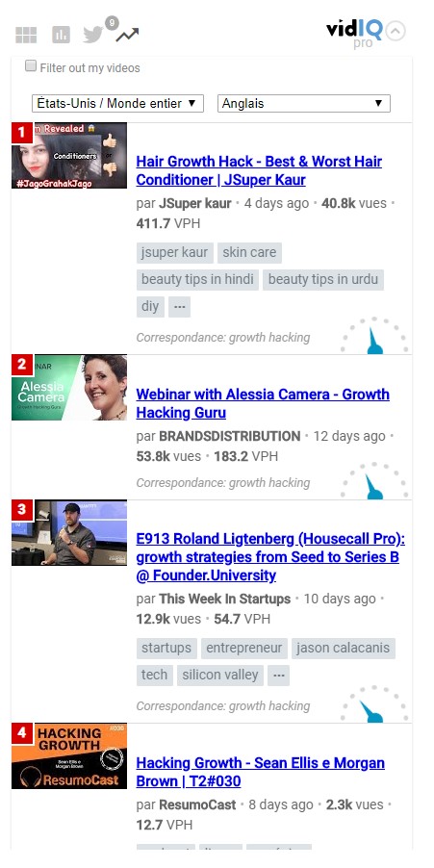Select the 'jason calacanis' tag
Image resolution: width=434 pixels, height=868 pixels.
pyautogui.click(x=343, y=649)
